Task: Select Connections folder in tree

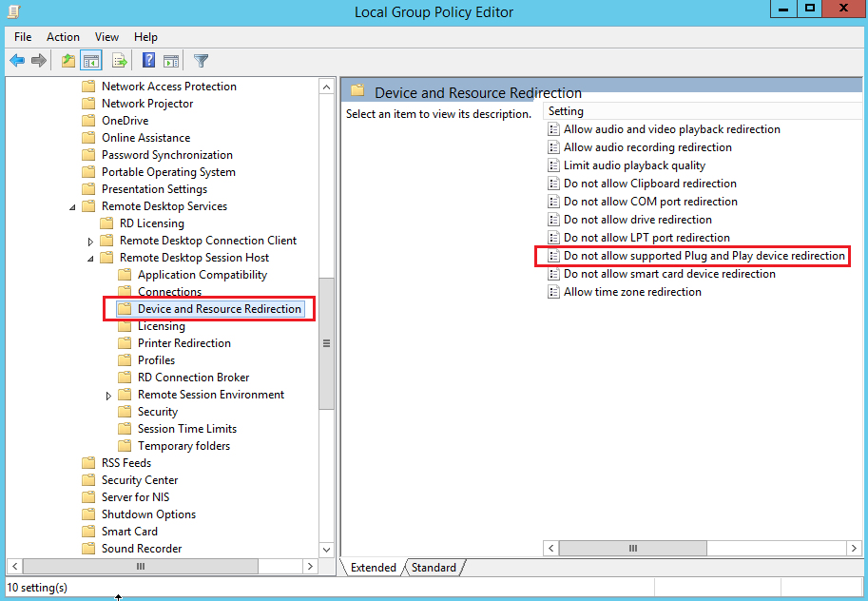Action: tap(169, 292)
